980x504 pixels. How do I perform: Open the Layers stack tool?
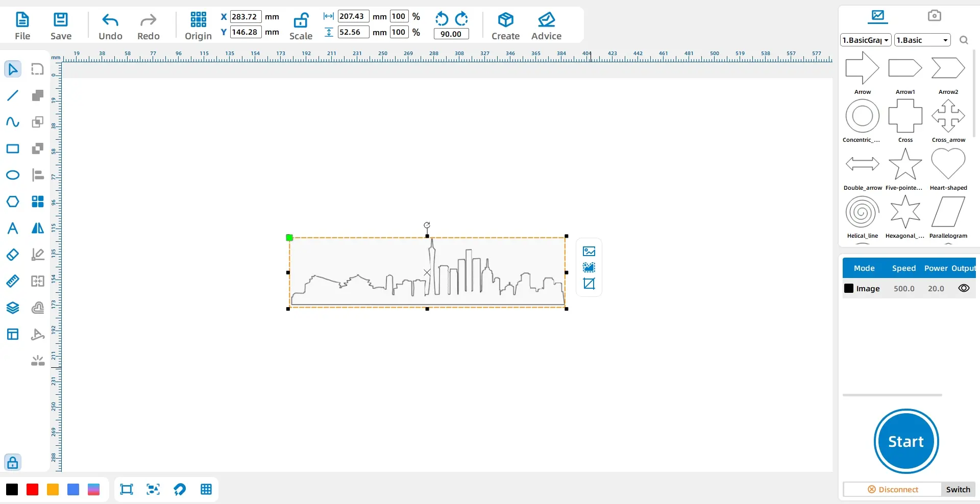coord(13,308)
